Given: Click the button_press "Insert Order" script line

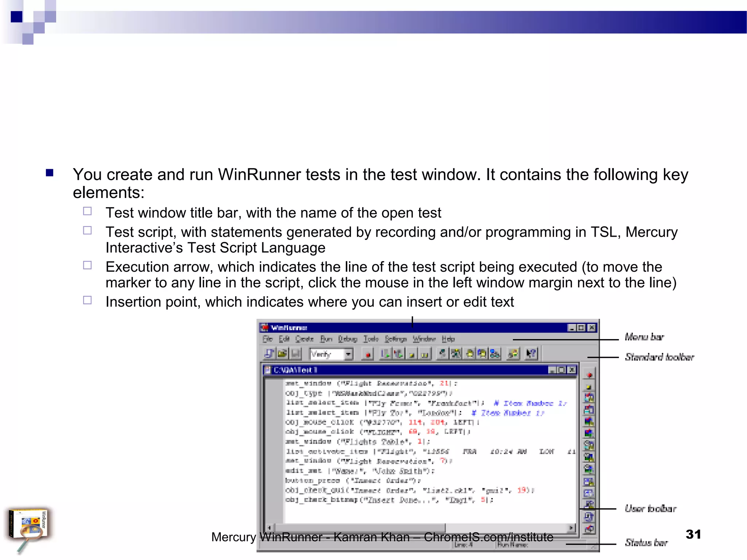Looking at the screenshot, I should [x=353, y=481].
